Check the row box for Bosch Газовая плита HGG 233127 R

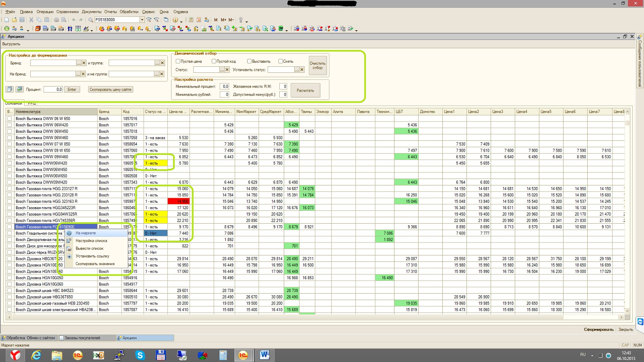tap(9, 189)
